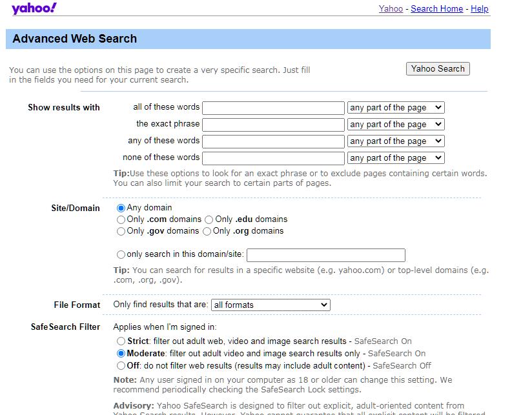
Task: Click the 'File Format' section label
Action: coord(77,305)
